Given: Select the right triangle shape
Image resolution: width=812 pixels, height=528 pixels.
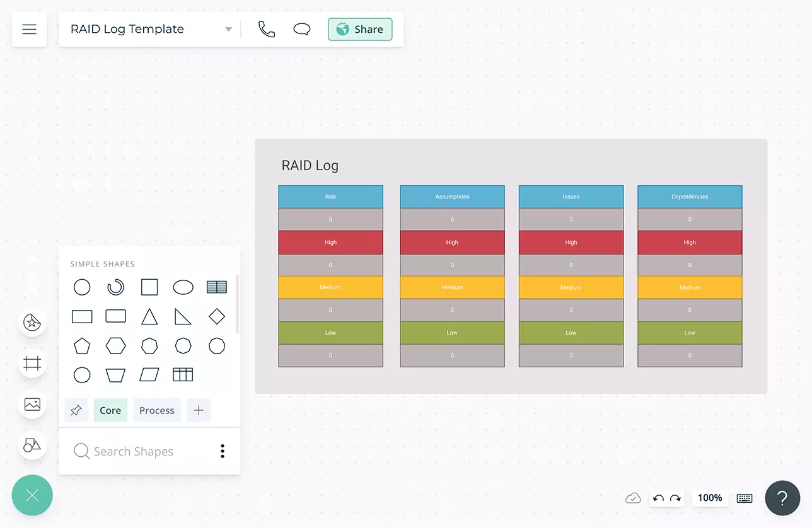Looking at the screenshot, I should (x=183, y=316).
